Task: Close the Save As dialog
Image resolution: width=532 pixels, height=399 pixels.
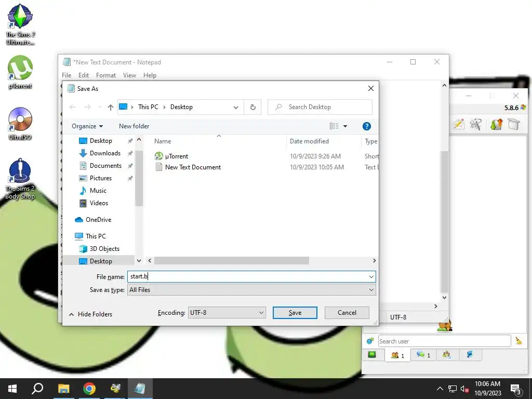Action: (371, 88)
